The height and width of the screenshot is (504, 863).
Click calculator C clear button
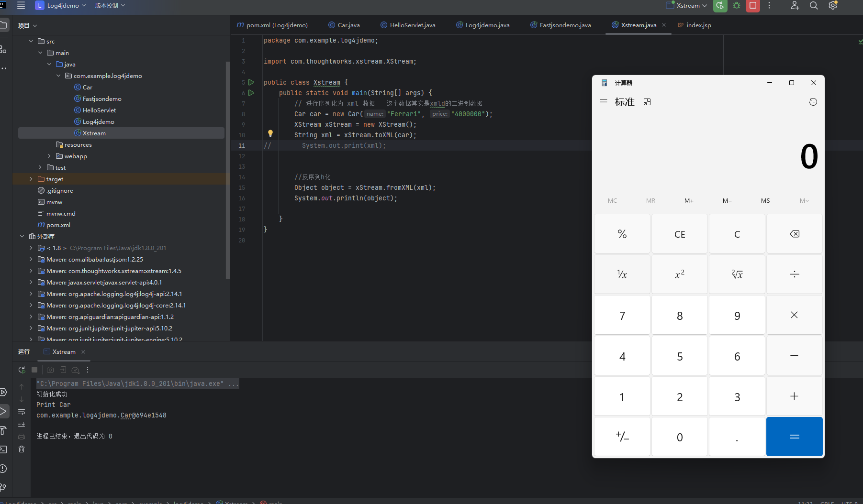pos(737,234)
